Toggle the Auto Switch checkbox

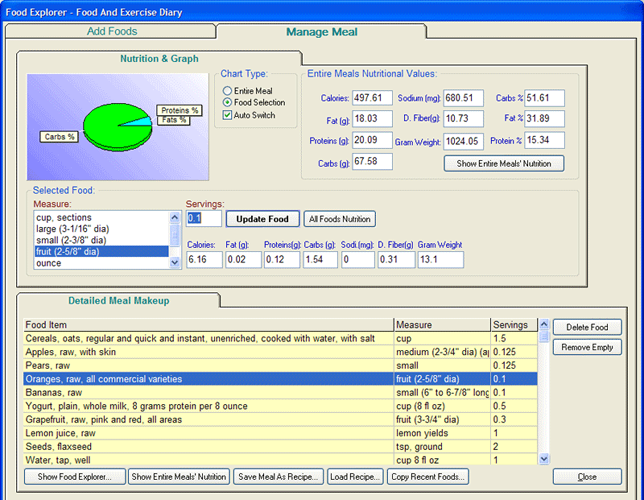[x=227, y=115]
